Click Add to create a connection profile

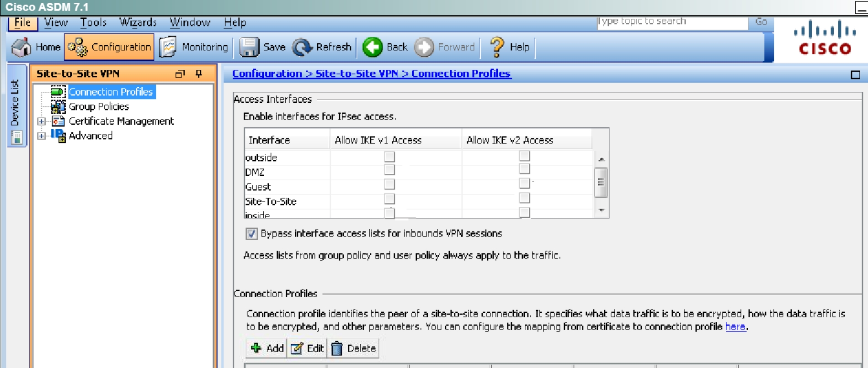pyautogui.click(x=267, y=348)
